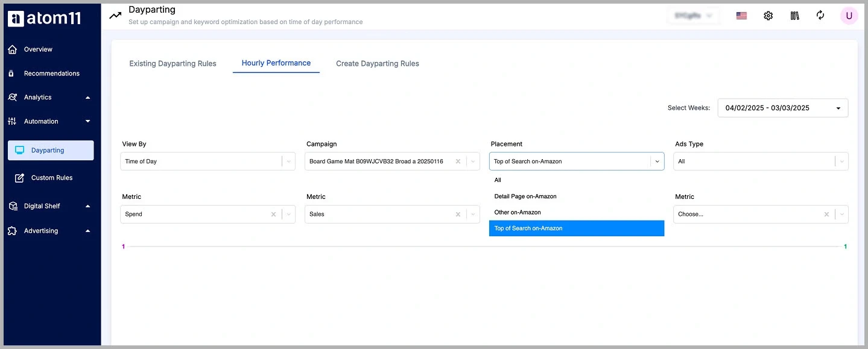Clear the selected Campaign value
This screenshot has height=349, width=868.
click(458, 162)
